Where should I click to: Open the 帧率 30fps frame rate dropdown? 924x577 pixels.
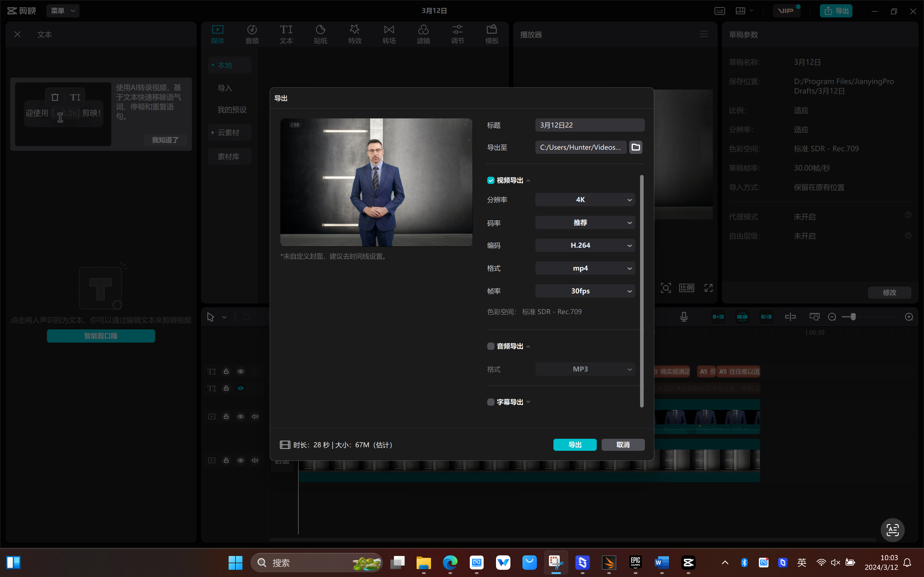(x=585, y=291)
